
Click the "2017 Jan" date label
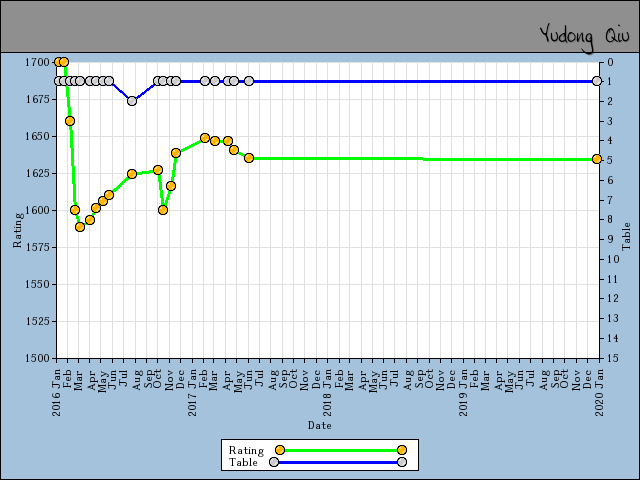point(192,393)
